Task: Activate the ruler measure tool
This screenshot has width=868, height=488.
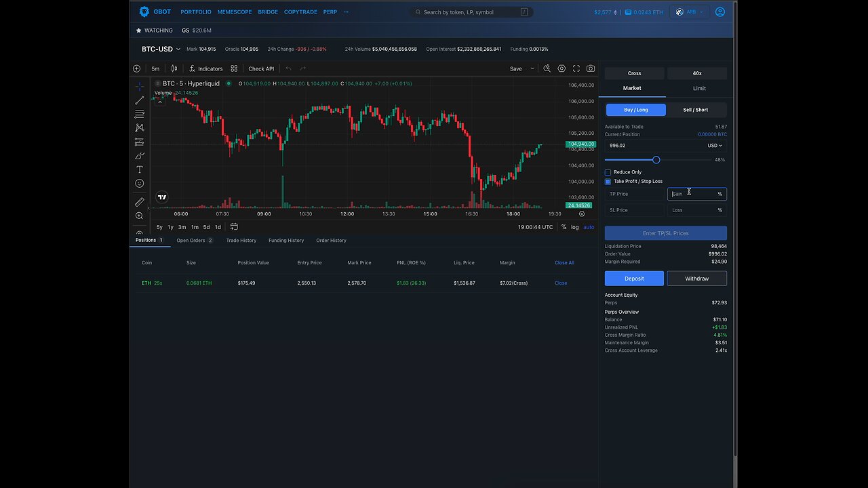Action: [x=139, y=202]
